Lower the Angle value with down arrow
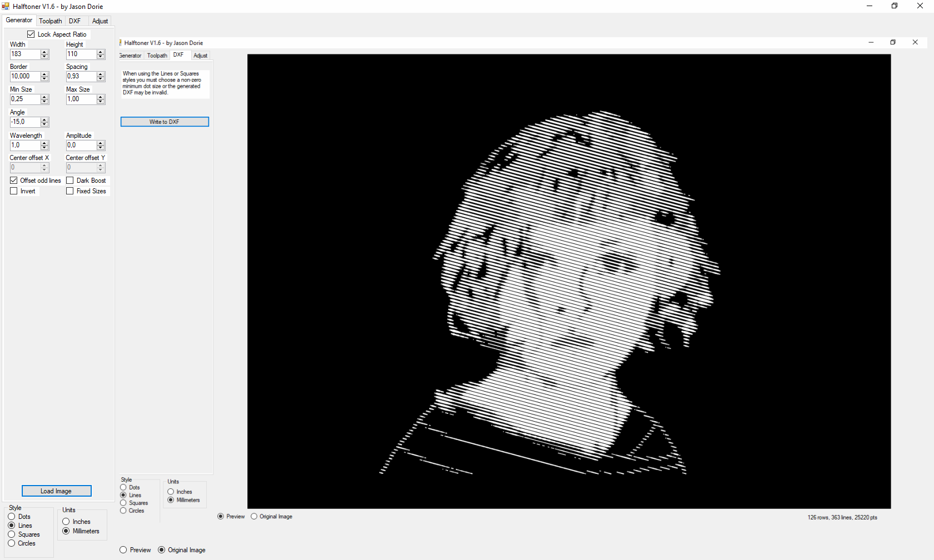Viewport: 934px width, 560px height. pyautogui.click(x=44, y=124)
